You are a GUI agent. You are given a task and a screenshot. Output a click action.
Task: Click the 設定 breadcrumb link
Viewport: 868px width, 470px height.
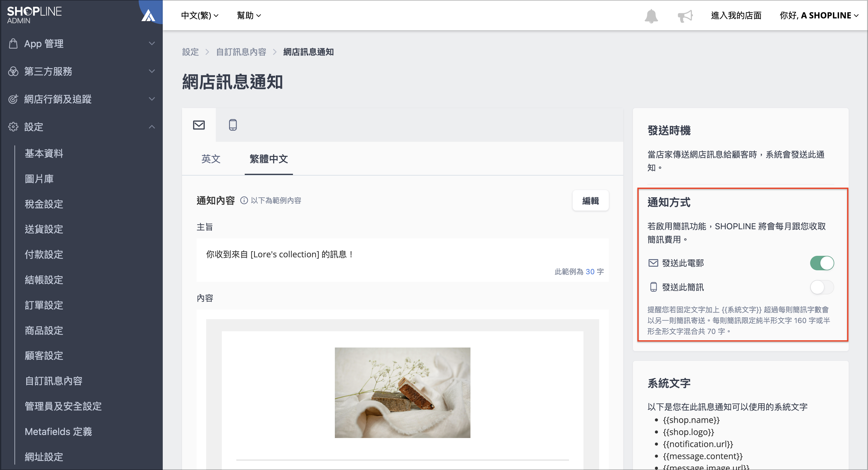pos(190,52)
